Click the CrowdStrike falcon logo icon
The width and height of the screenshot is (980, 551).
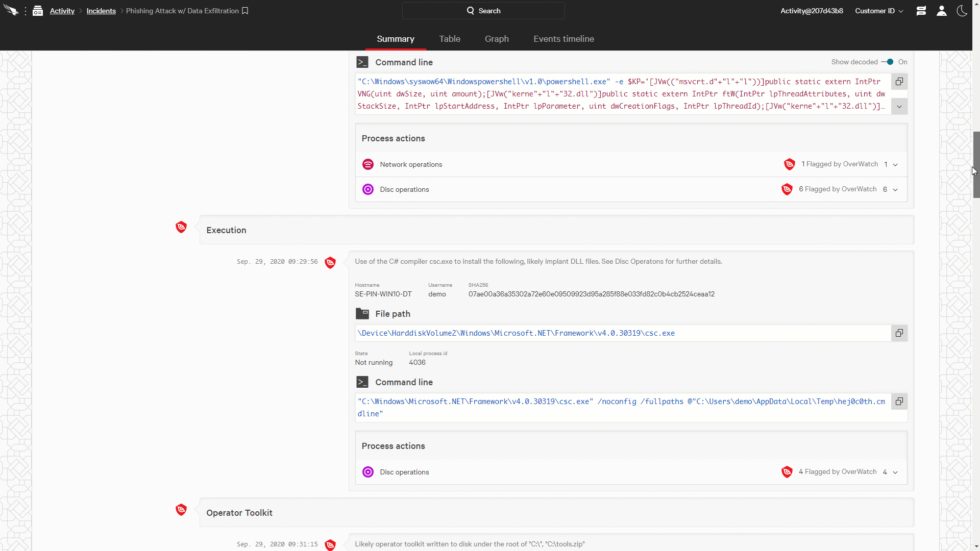click(11, 10)
